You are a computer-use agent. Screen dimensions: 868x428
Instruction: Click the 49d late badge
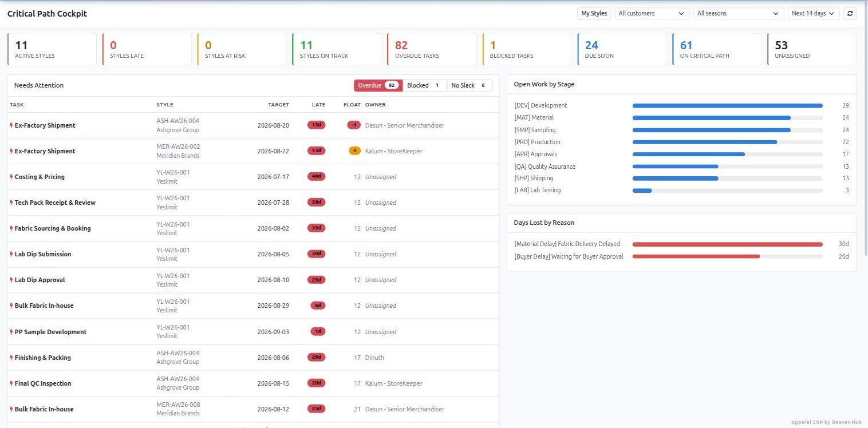pos(316,177)
